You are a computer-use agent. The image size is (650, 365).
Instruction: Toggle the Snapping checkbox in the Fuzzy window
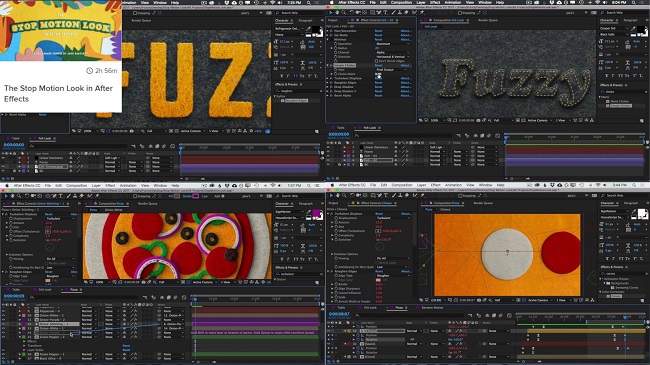tap(460, 13)
